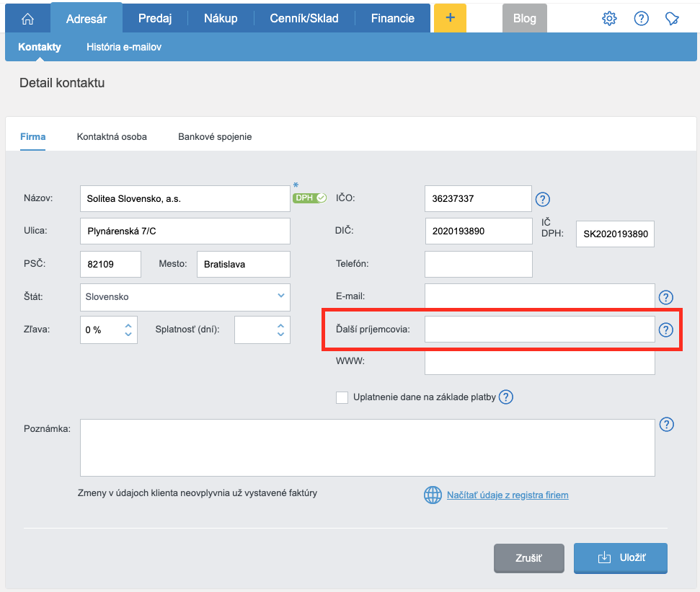Open the Bankové spojenie tab

(x=215, y=136)
